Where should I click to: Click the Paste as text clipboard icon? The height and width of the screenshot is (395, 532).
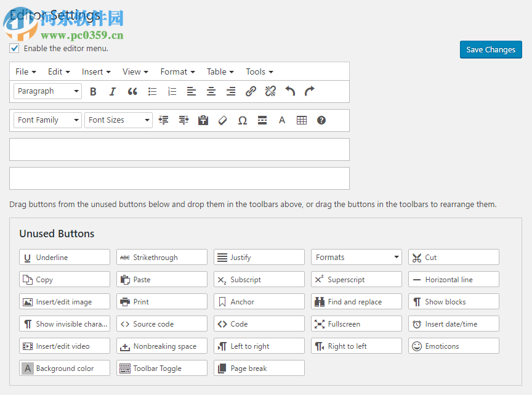[x=203, y=120]
